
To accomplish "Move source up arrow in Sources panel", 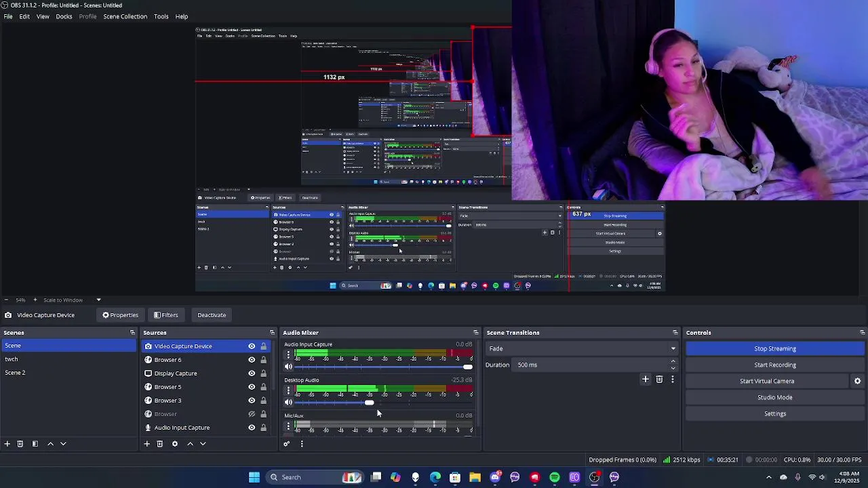I will pyautogui.click(x=190, y=444).
